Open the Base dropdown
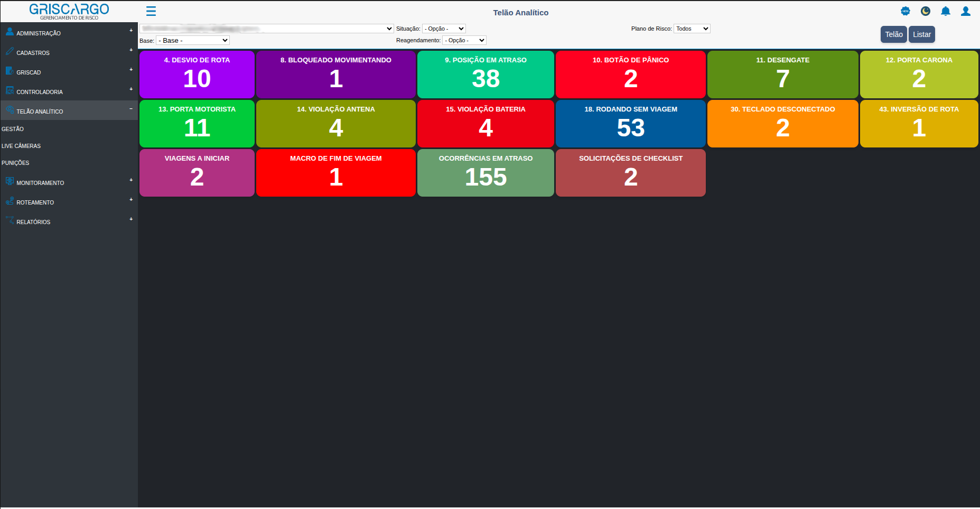Image resolution: width=980 pixels, height=509 pixels. point(193,41)
